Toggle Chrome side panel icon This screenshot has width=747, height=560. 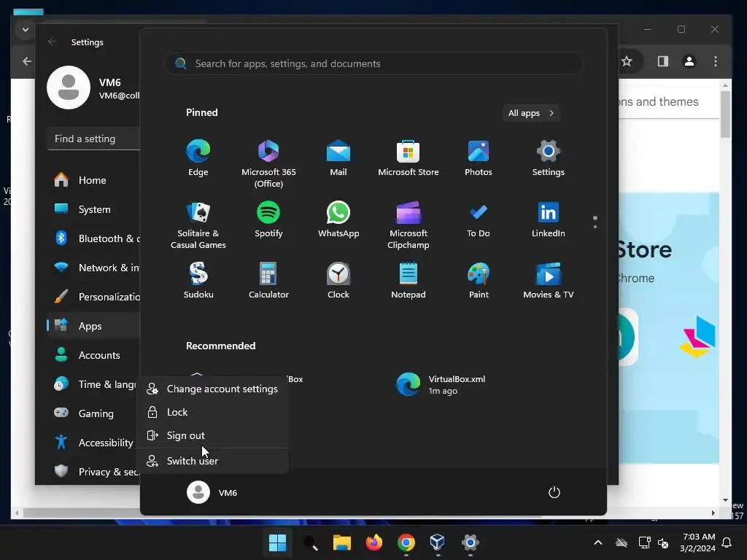click(x=662, y=61)
